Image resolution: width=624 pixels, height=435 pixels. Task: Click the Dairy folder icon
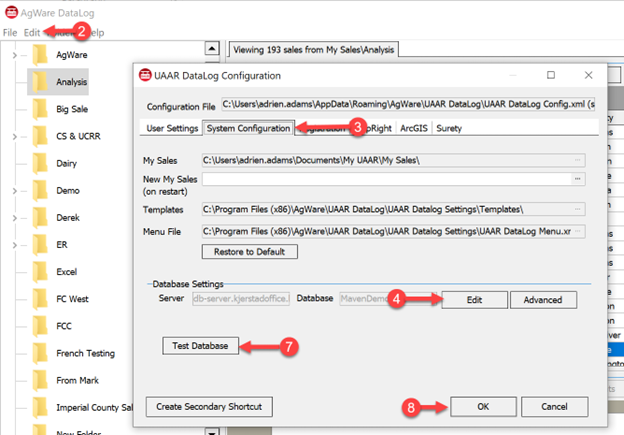click(40, 163)
